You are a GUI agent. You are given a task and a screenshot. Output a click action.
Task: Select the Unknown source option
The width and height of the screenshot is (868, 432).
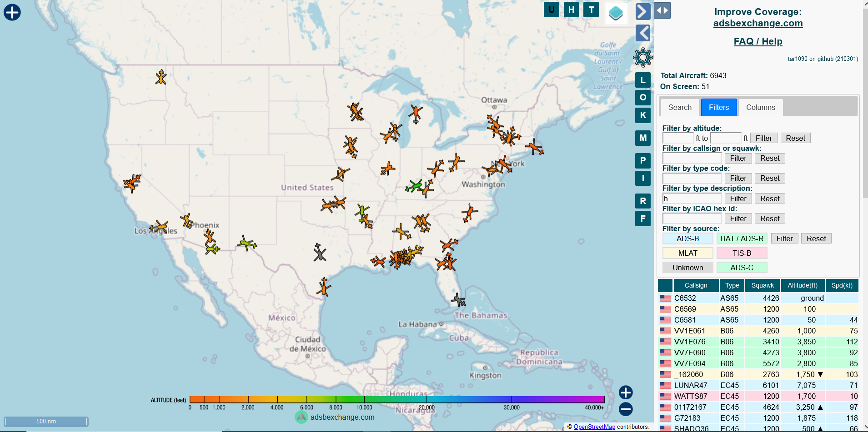click(x=687, y=268)
